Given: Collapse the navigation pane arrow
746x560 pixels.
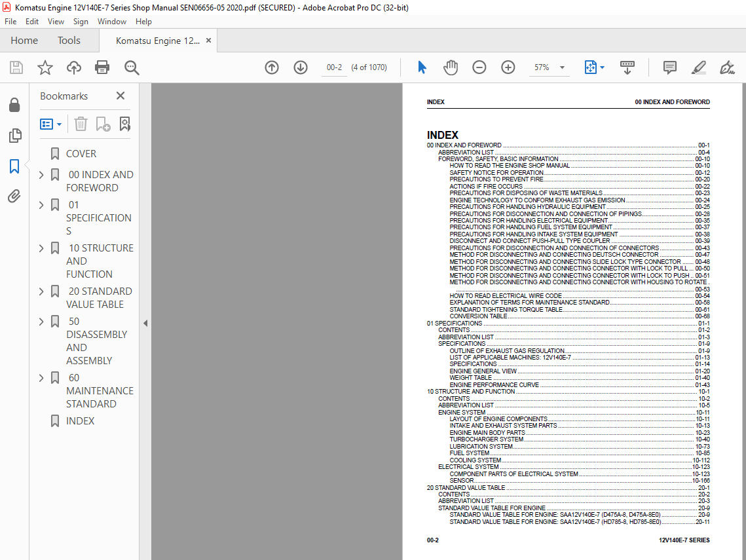Looking at the screenshot, I should 145,323.
